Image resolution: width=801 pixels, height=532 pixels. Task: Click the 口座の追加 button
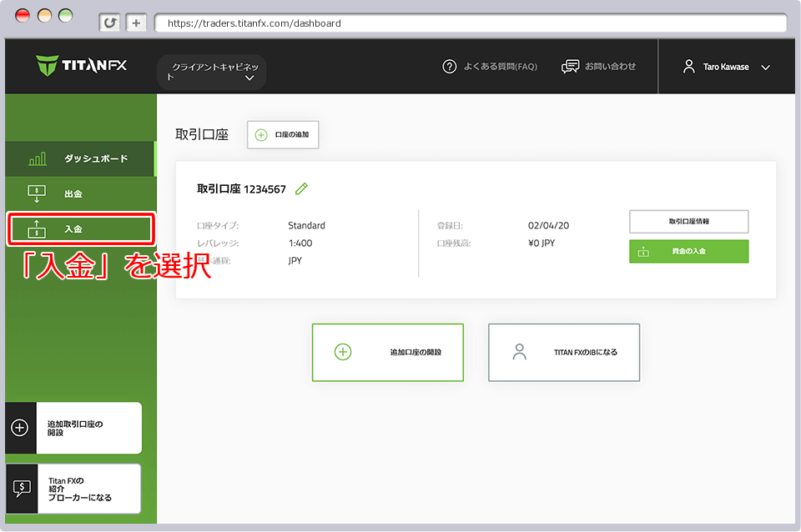pos(283,135)
